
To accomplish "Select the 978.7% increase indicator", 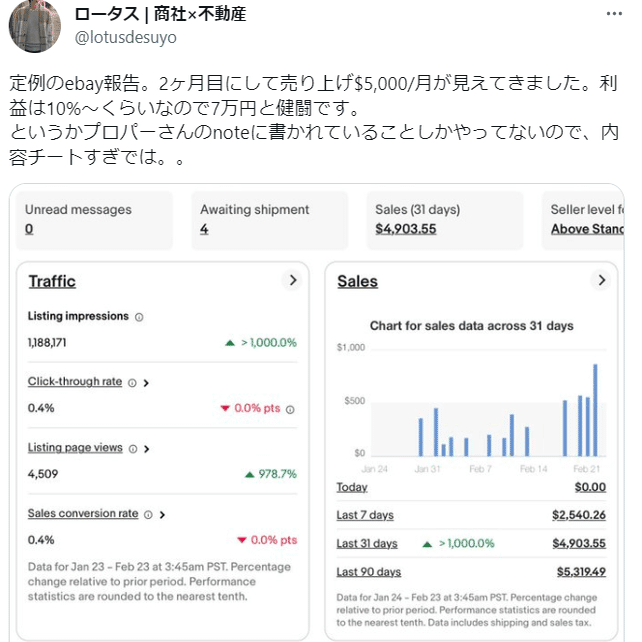I will coord(271,474).
